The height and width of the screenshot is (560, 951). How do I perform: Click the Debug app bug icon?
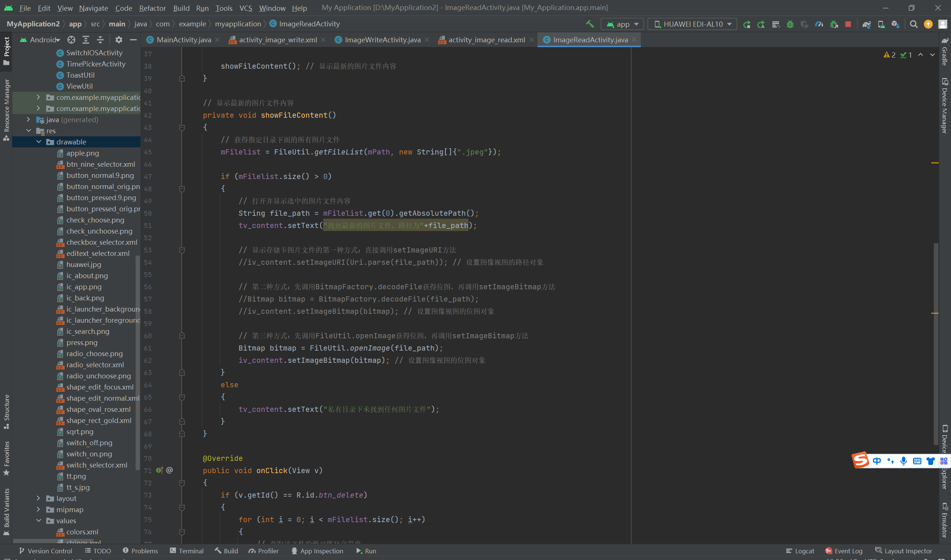coord(790,24)
